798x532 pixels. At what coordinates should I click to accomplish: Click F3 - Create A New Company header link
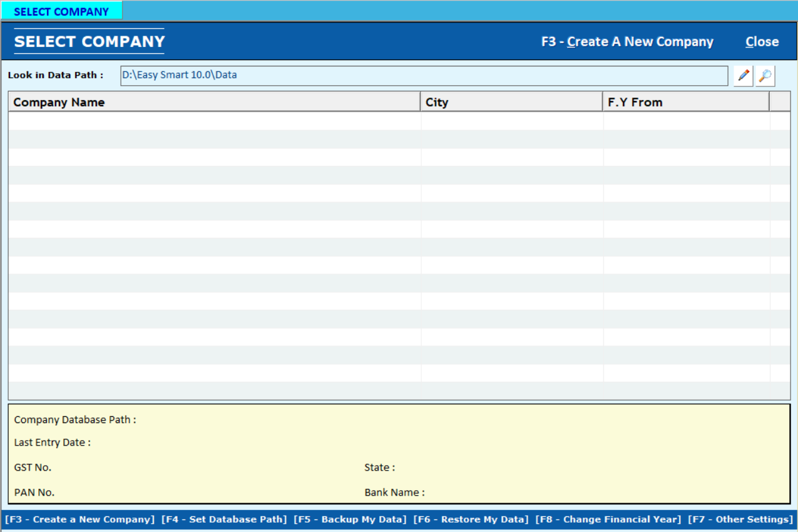tap(627, 42)
